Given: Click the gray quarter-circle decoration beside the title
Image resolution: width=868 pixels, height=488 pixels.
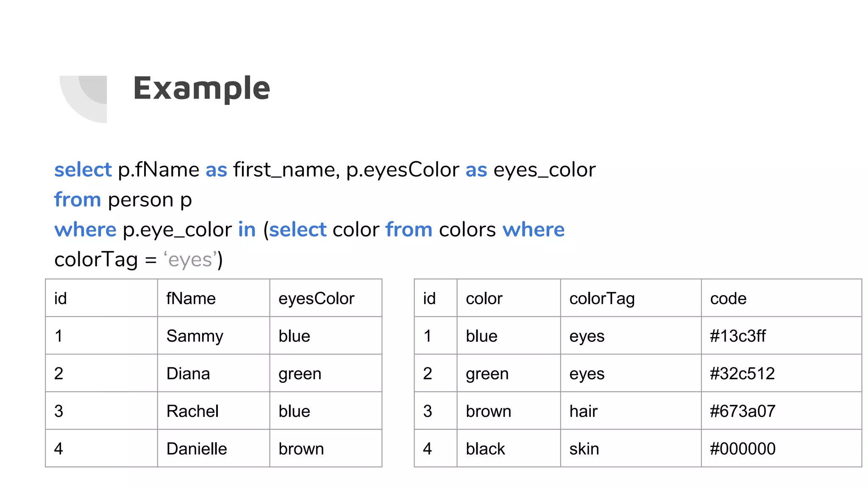Looking at the screenshot, I should tap(85, 98).
